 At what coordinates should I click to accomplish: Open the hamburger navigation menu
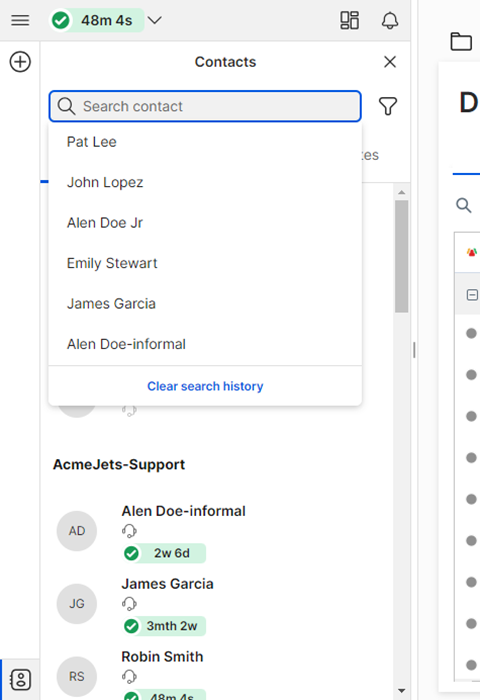click(20, 20)
